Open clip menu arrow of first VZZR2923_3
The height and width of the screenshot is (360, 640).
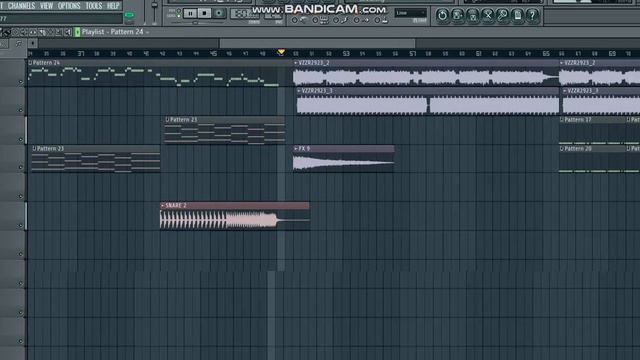coord(299,91)
